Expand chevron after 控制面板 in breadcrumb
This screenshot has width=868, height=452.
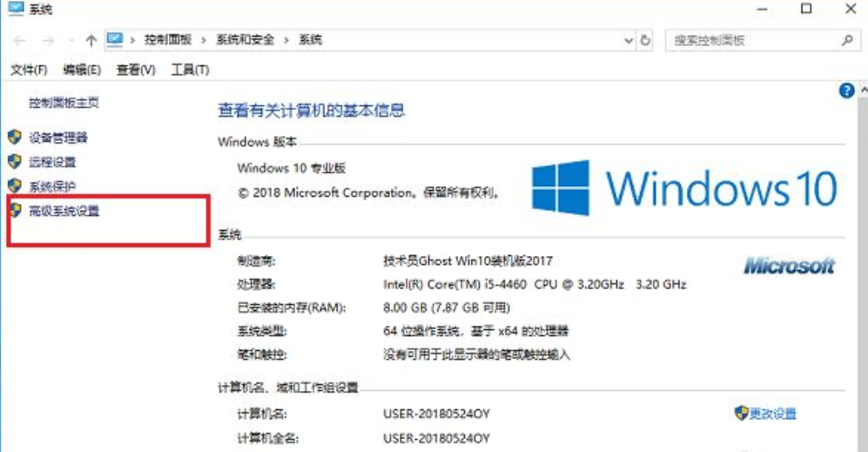click(x=204, y=40)
